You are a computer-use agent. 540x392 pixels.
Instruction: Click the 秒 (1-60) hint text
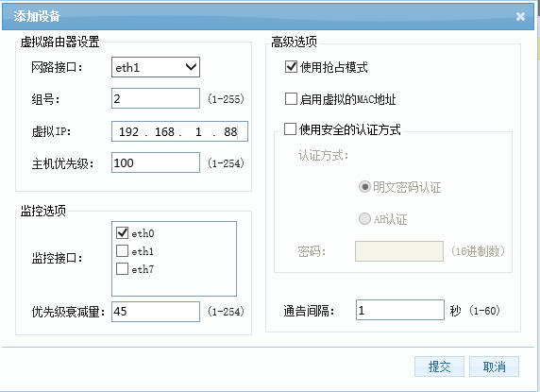[475, 311]
